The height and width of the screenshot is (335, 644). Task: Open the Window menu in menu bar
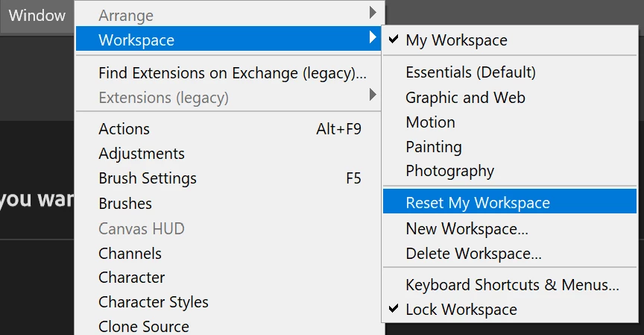tap(37, 16)
